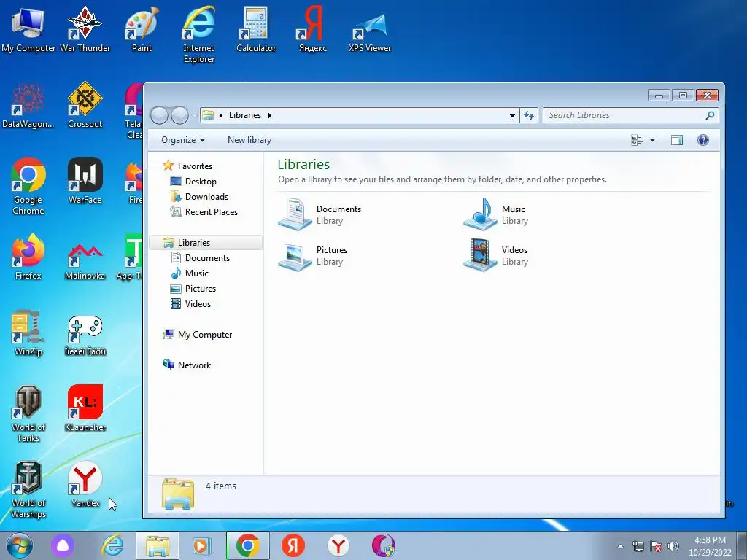The width and height of the screenshot is (747, 560).
Task: Expand the arrow after Libraries breadcrumb
Action: [x=270, y=115]
